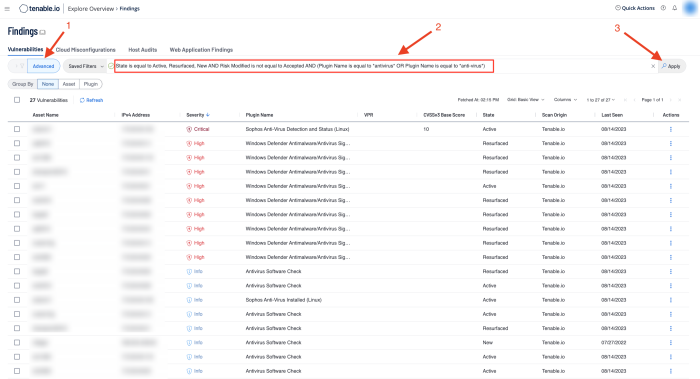Sort by Scan Origin column header
Viewport: 700px width, 379px height.
pyautogui.click(x=554, y=115)
